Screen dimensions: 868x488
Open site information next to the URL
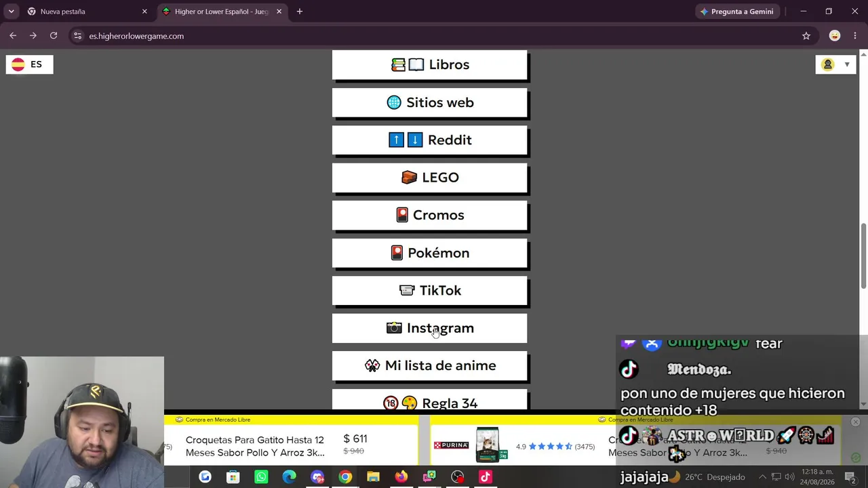tap(78, 36)
